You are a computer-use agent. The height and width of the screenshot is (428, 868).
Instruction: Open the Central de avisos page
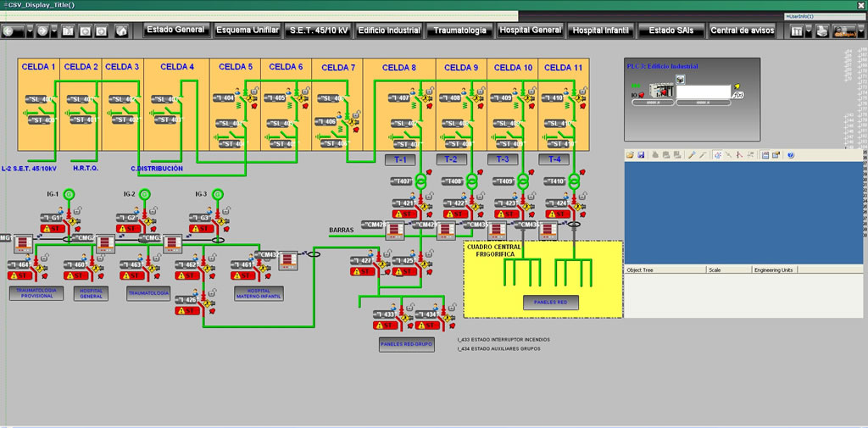click(742, 31)
